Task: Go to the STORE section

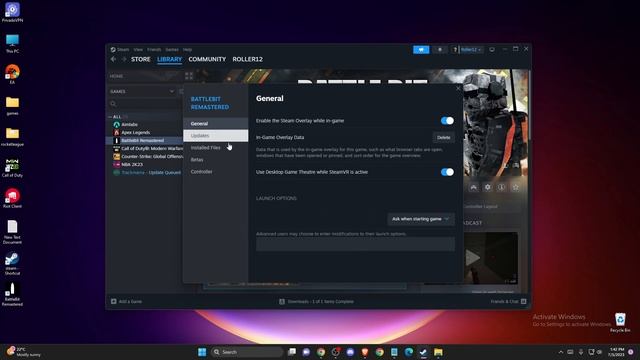Action: coord(140,59)
